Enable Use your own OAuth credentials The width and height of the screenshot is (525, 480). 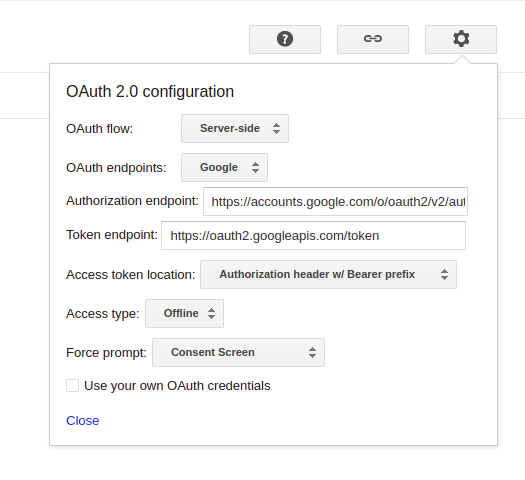[72, 385]
